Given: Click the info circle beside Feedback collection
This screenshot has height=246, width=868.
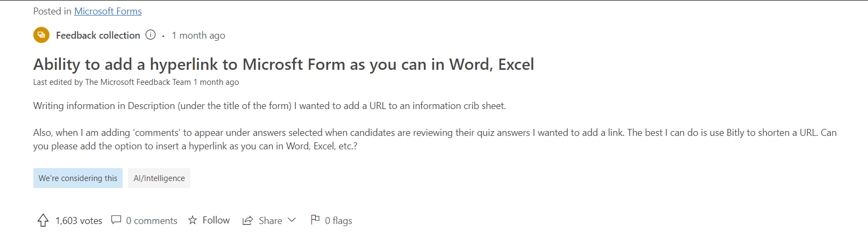Looking at the screenshot, I should [x=151, y=35].
